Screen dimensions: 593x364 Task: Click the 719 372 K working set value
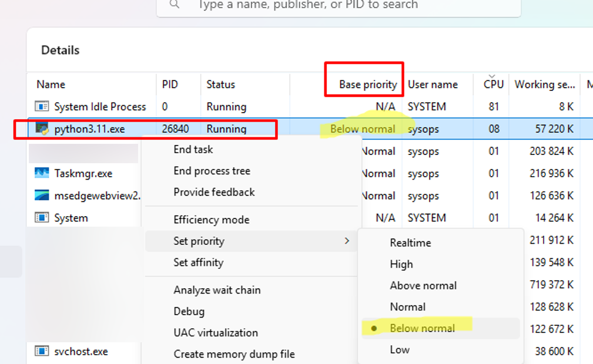[x=551, y=285]
